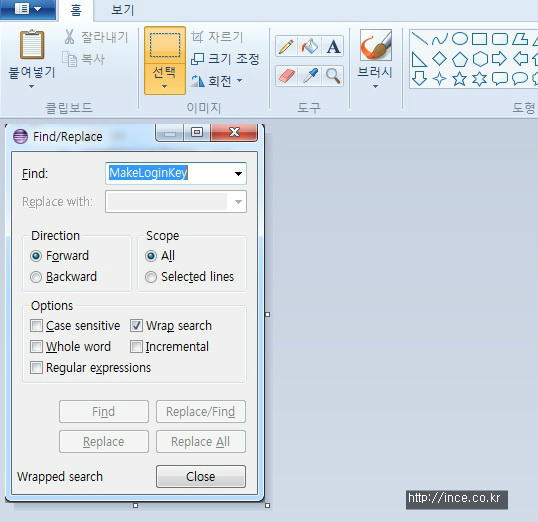Click the Resize icon
538x522 pixels.
(197, 59)
